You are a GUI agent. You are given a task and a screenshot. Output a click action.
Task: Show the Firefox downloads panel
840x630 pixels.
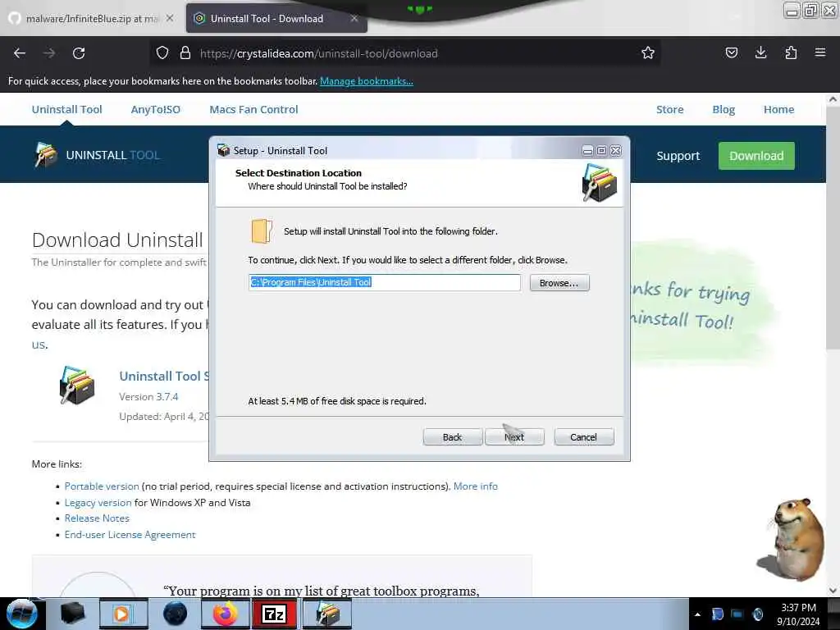pyautogui.click(x=760, y=52)
